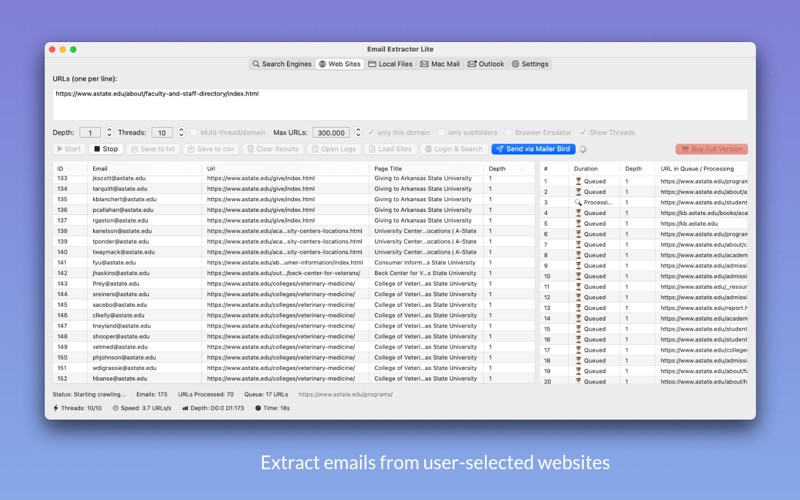Click the Start button
Viewport: 800px width, 500px height.
pyautogui.click(x=69, y=149)
